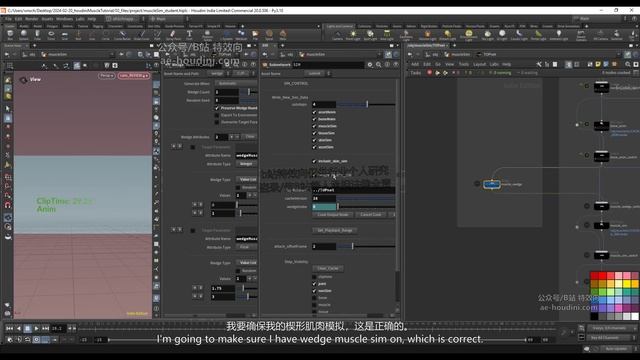Enable the Overwrite Target Parm checkbox

point(217,122)
